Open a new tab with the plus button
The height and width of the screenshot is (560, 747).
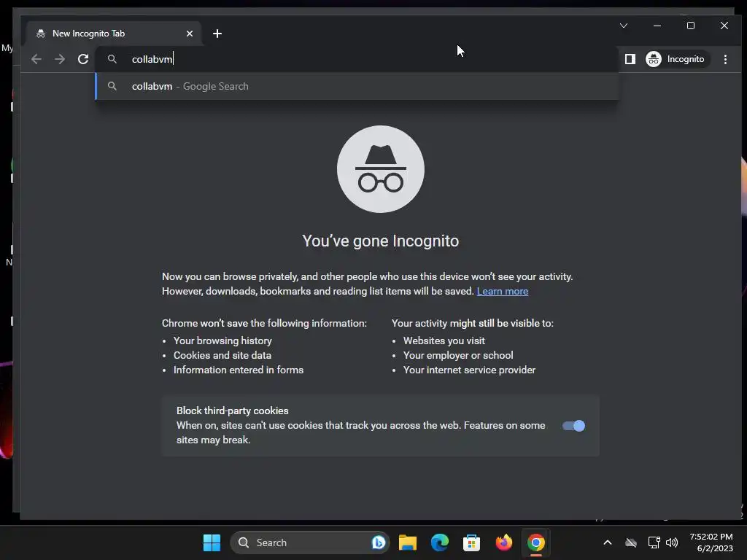217,34
